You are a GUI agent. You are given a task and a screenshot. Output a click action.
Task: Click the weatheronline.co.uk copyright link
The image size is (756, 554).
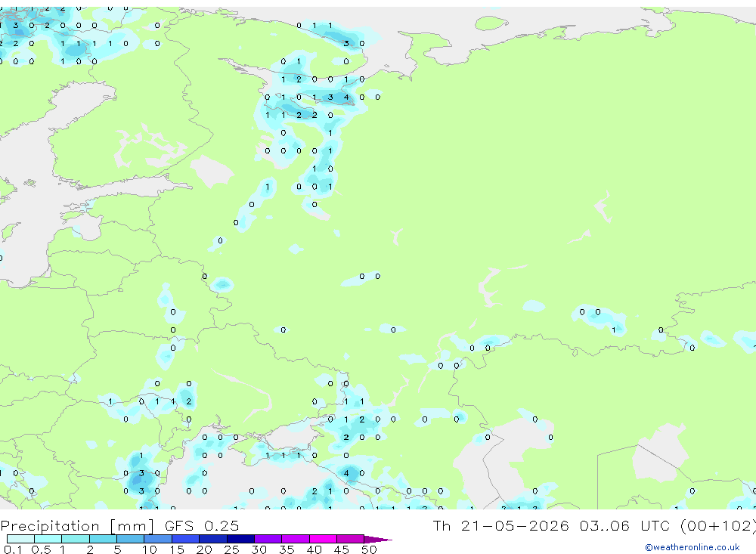pos(692,547)
